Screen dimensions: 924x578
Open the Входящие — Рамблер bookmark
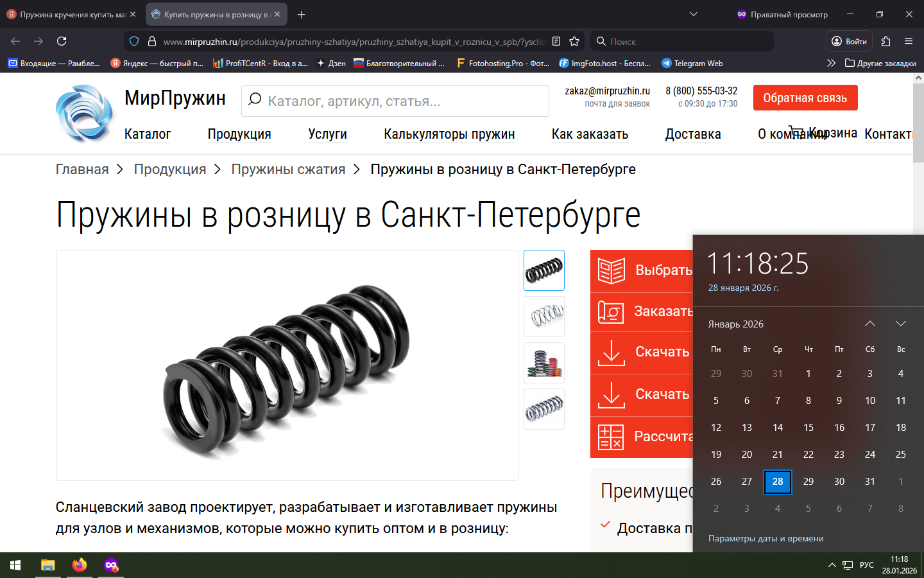[x=54, y=63]
